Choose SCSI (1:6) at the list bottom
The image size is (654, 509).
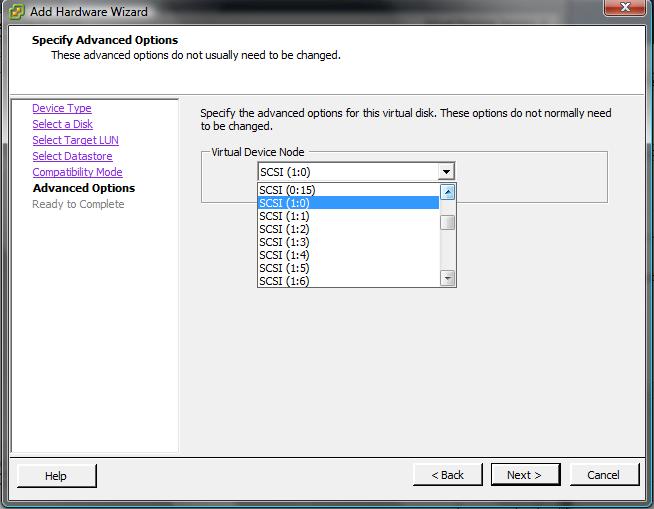coord(348,281)
